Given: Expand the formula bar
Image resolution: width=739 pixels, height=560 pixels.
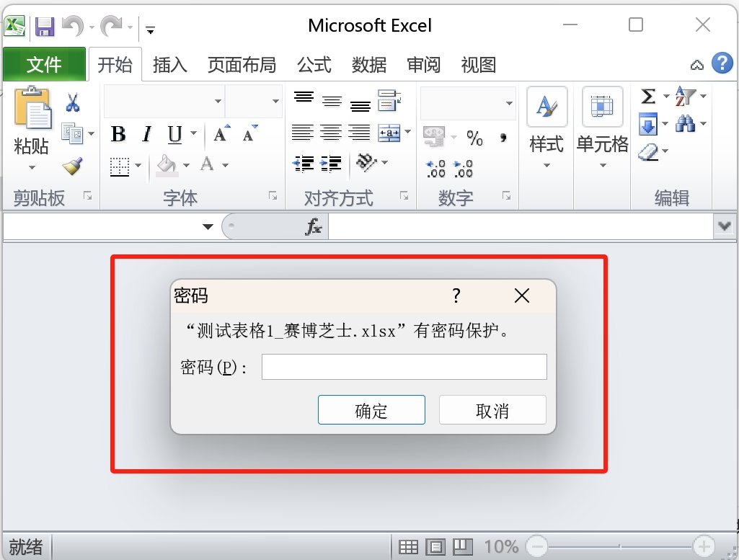Looking at the screenshot, I should coord(725,226).
